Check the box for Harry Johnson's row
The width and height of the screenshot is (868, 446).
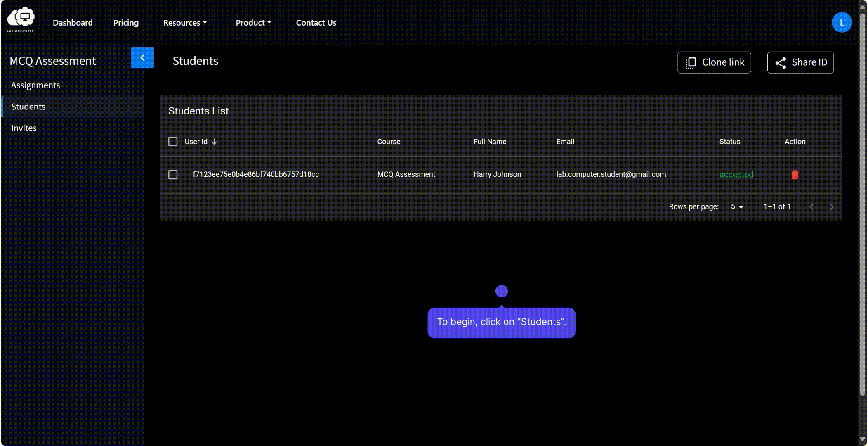click(x=173, y=175)
